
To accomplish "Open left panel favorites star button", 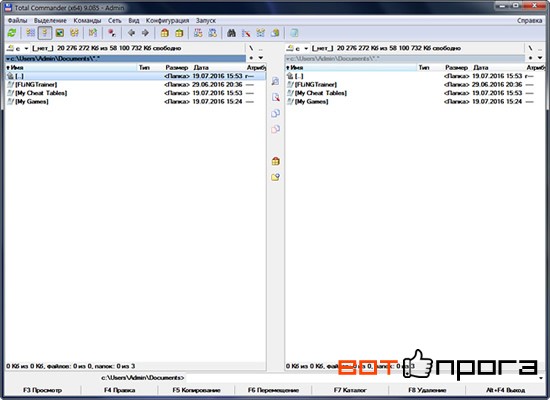I will click(251, 58).
